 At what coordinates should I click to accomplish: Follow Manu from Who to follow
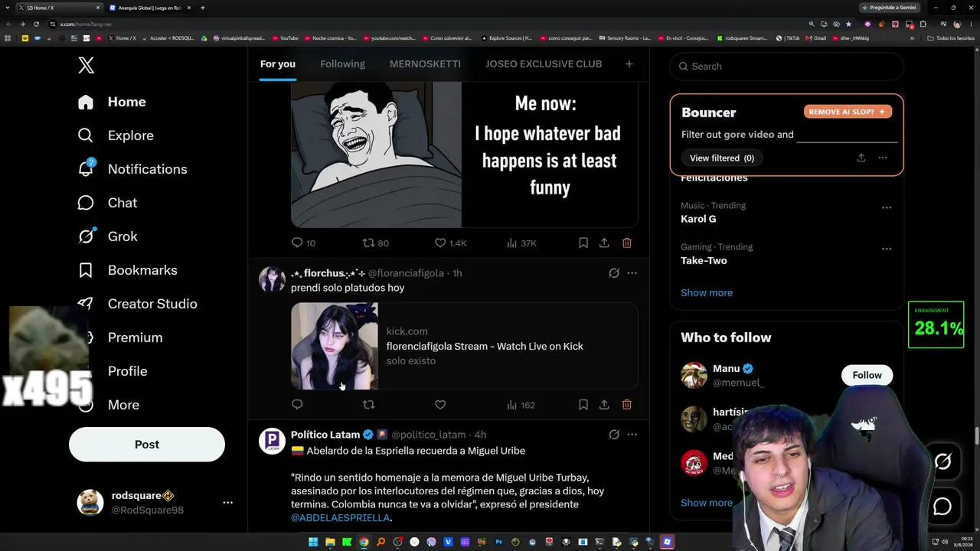867,375
